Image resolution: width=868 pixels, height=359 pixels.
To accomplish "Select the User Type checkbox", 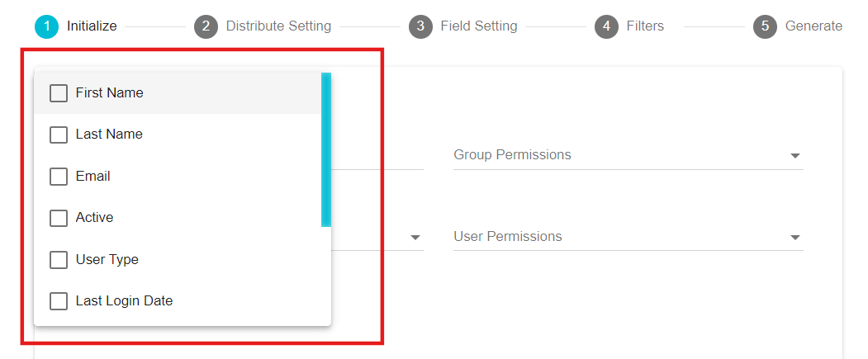I will click(x=59, y=259).
